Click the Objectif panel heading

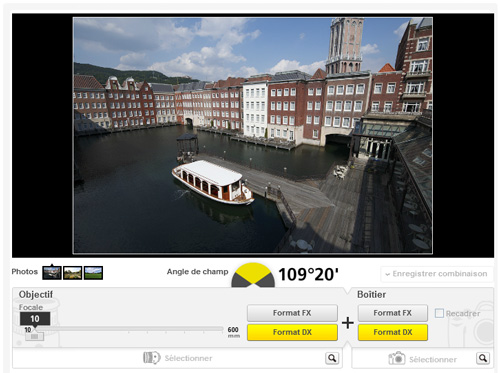[36, 295]
